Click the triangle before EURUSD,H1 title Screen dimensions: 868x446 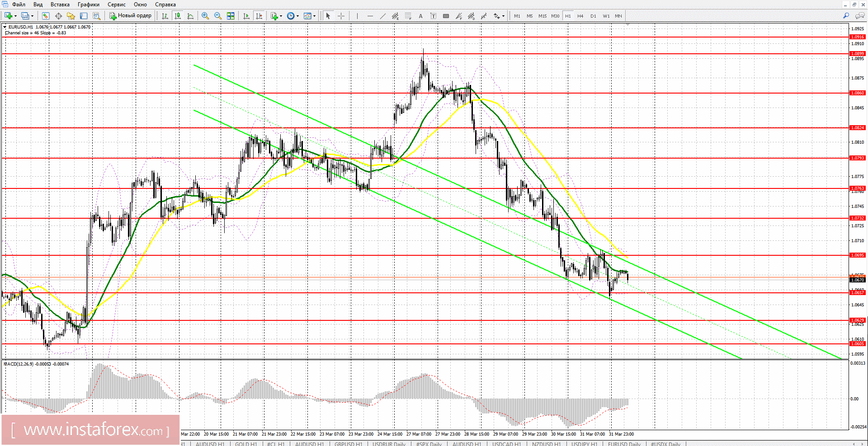tap(5, 27)
